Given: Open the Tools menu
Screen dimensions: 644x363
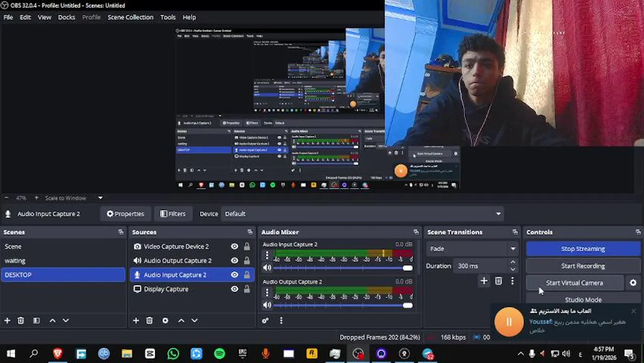Looking at the screenshot, I should [168, 17].
